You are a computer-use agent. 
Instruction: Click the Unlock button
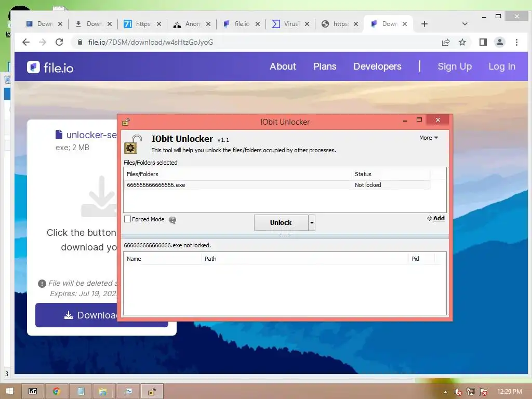point(281,222)
